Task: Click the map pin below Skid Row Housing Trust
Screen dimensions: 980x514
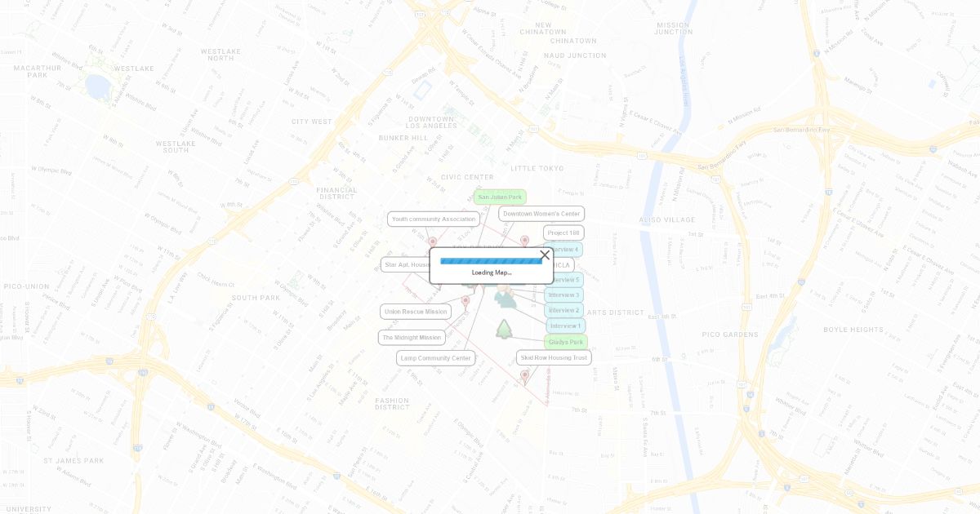Action: pyautogui.click(x=525, y=376)
